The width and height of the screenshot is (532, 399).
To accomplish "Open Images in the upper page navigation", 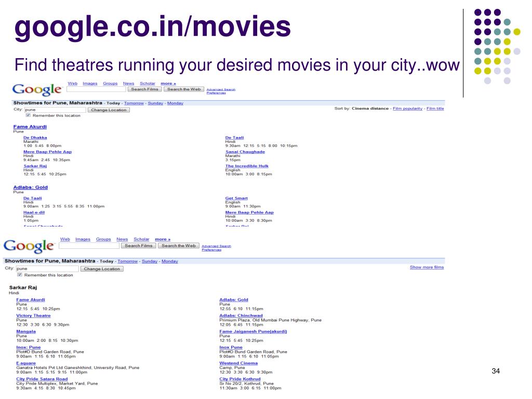I will (90, 84).
